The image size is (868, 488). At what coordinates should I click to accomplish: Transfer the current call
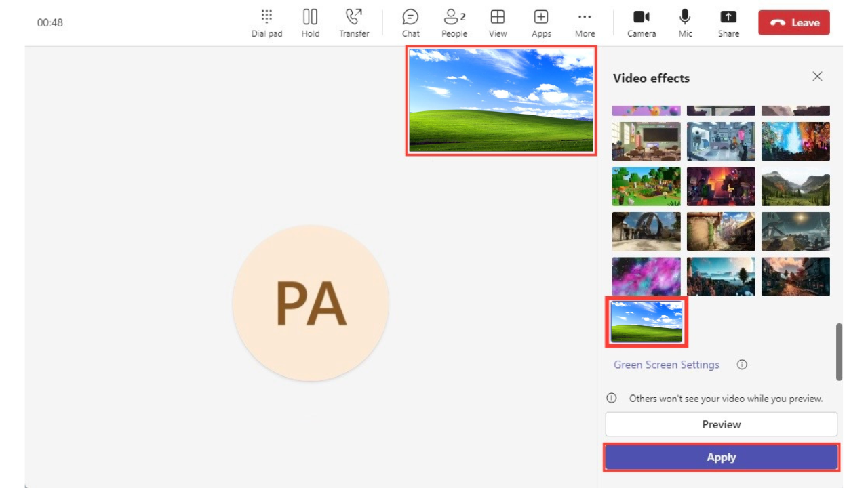(x=354, y=22)
